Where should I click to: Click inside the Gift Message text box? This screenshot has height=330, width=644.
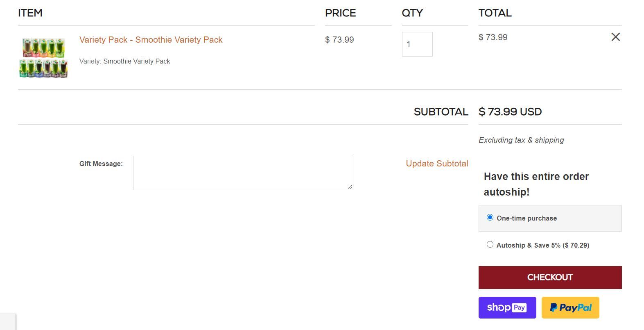point(243,173)
